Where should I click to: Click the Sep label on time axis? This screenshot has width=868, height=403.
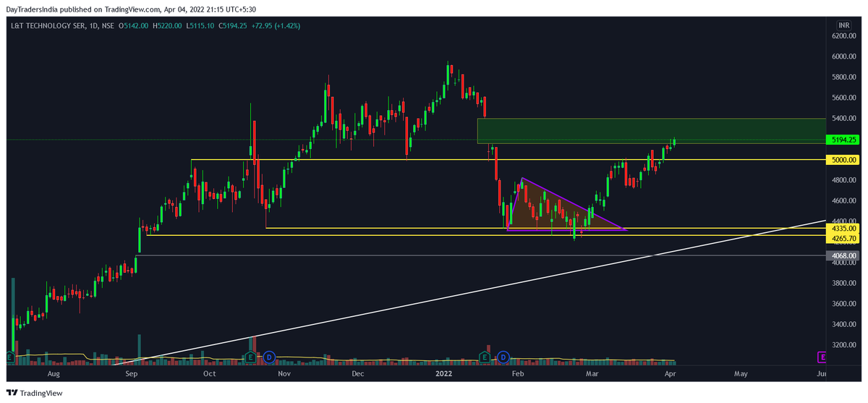click(131, 374)
